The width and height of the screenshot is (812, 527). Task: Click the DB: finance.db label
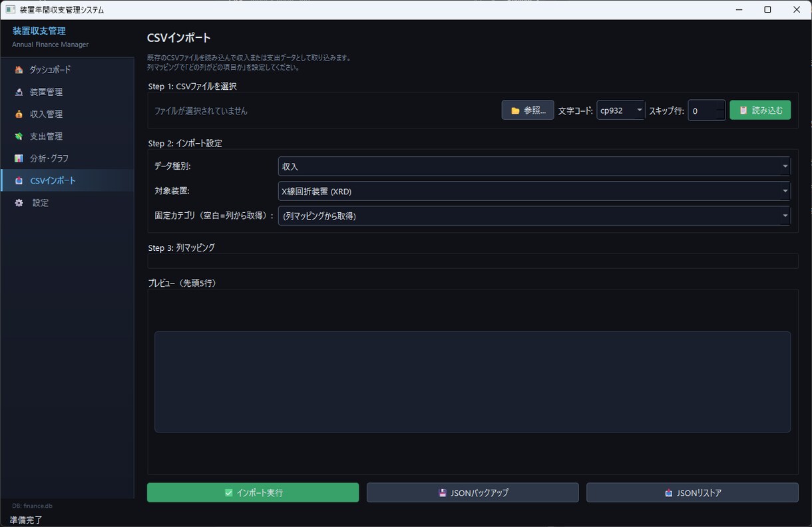tap(32, 506)
